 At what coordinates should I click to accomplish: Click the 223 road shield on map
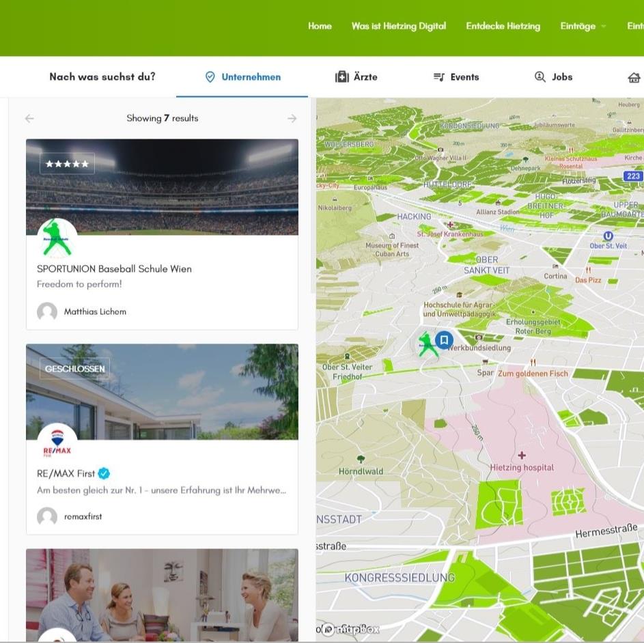(x=633, y=176)
